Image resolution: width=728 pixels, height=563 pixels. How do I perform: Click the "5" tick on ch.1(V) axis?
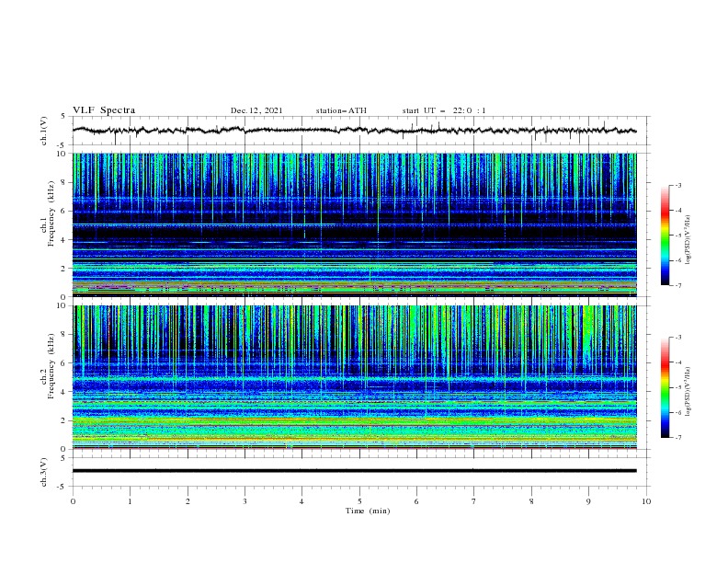63,116
